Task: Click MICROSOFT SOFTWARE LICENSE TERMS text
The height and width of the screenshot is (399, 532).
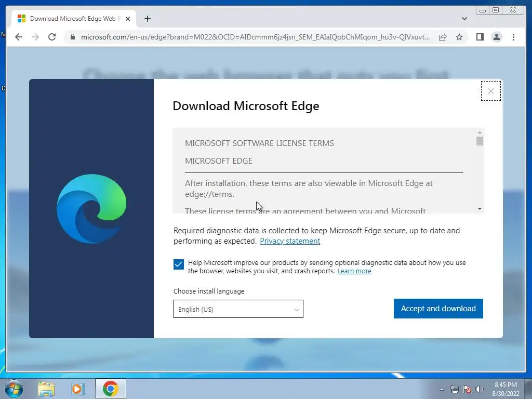Action: pyautogui.click(x=259, y=143)
